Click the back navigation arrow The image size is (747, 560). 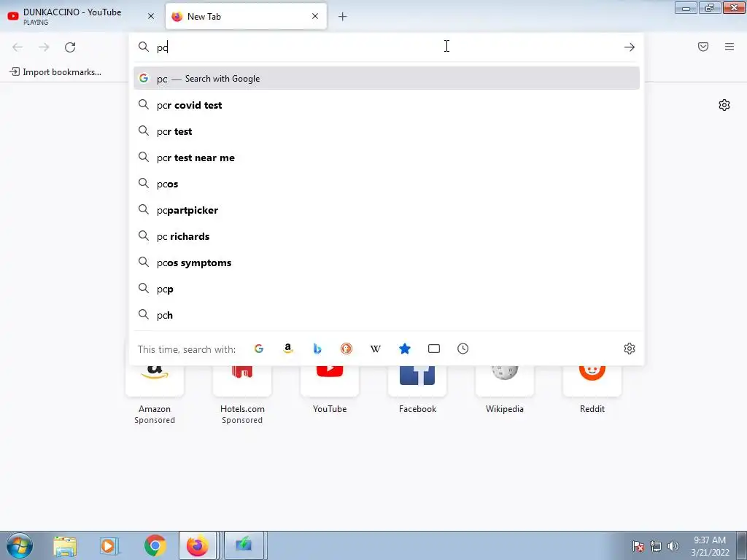[18, 47]
